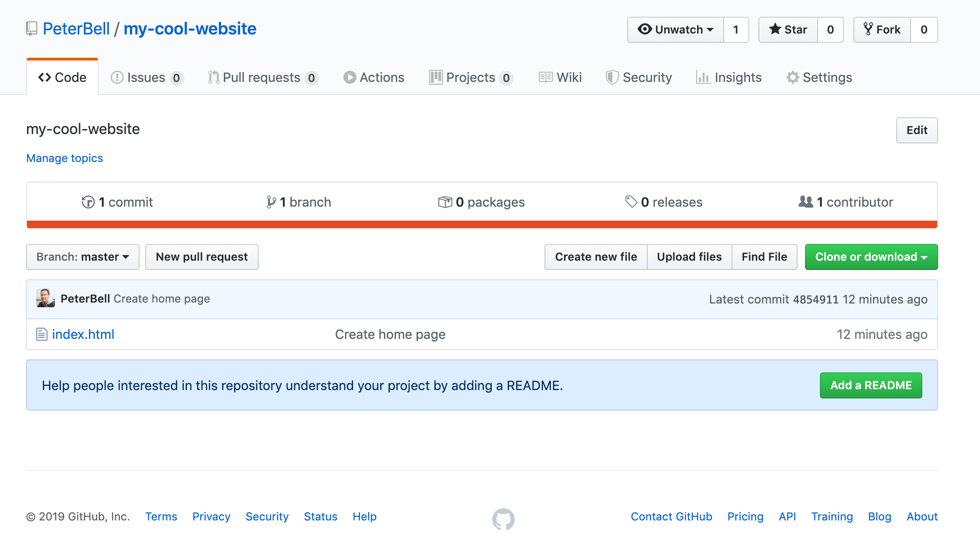Screen dimensions: 980x553
Task: Star this repository
Action: (788, 30)
